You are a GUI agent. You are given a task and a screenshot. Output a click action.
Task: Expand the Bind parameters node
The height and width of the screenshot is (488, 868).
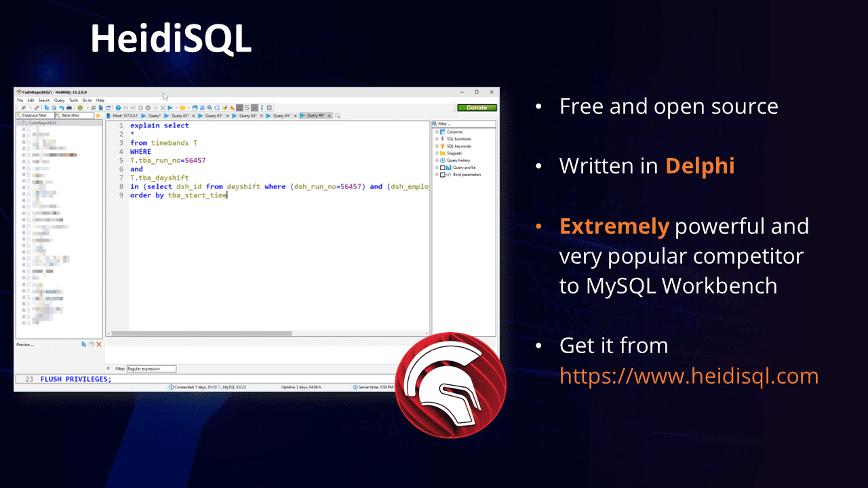click(436, 175)
